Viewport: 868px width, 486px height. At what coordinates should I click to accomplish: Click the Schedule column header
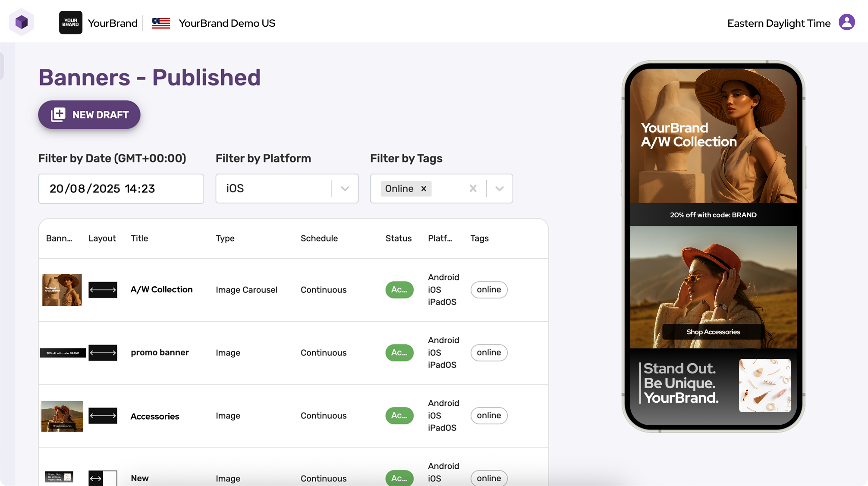point(319,238)
